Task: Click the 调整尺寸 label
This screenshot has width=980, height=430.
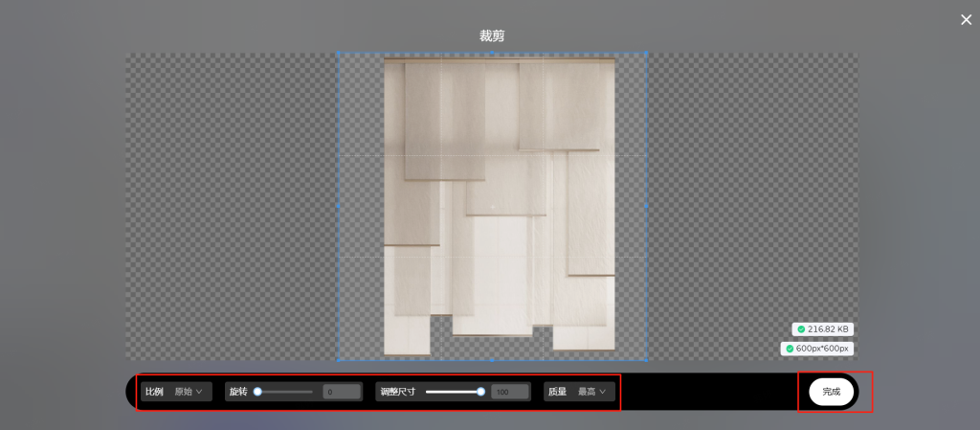Action: tap(398, 392)
